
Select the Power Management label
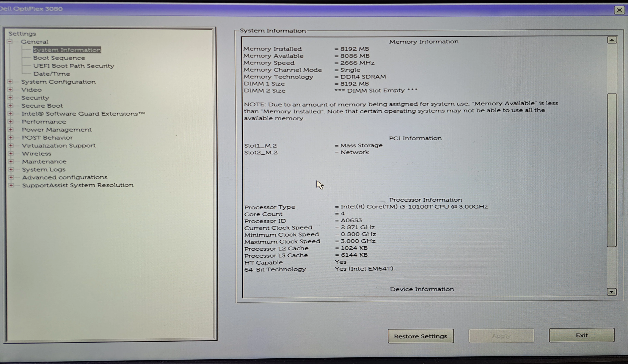click(x=57, y=130)
